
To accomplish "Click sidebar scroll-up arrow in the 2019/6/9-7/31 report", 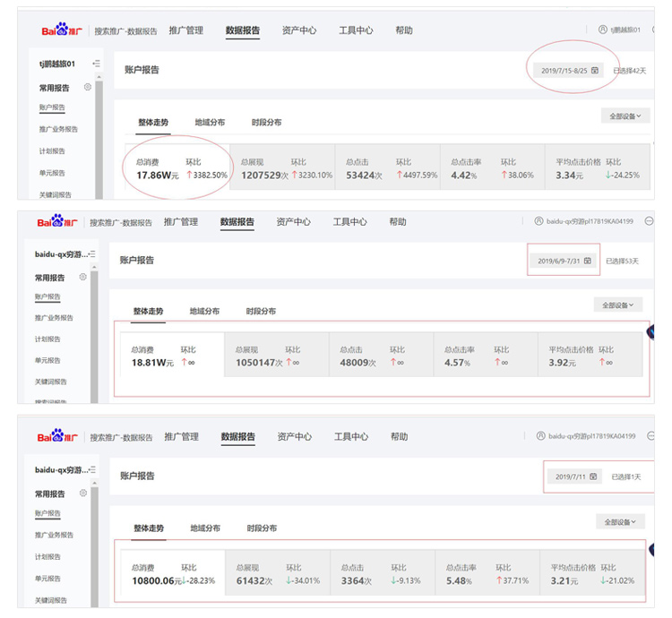I will pyautogui.click(x=94, y=267).
